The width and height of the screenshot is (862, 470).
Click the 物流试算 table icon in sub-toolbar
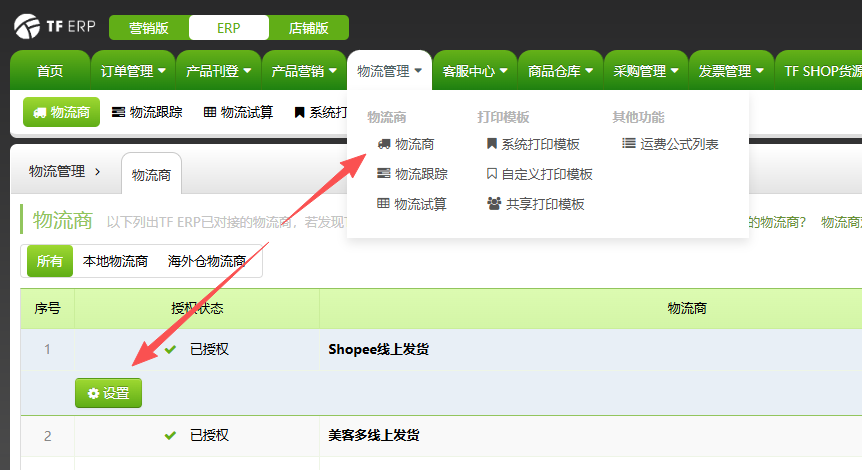tap(209, 112)
